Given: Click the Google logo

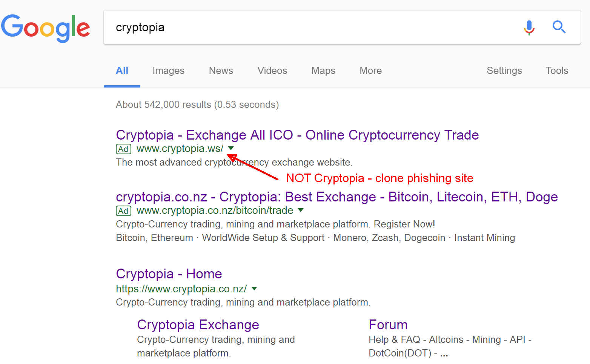Looking at the screenshot, I should tap(45, 28).
